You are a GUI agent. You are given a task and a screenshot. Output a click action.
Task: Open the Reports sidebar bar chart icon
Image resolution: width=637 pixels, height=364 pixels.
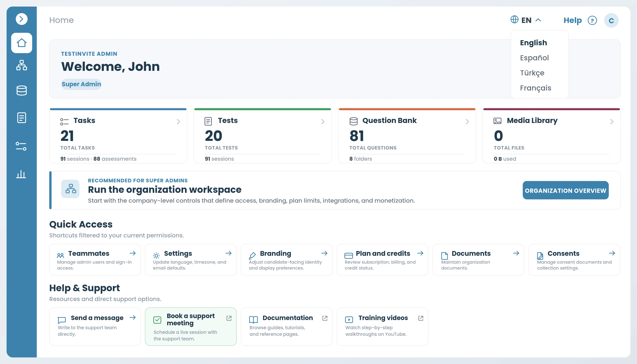(x=21, y=174)
